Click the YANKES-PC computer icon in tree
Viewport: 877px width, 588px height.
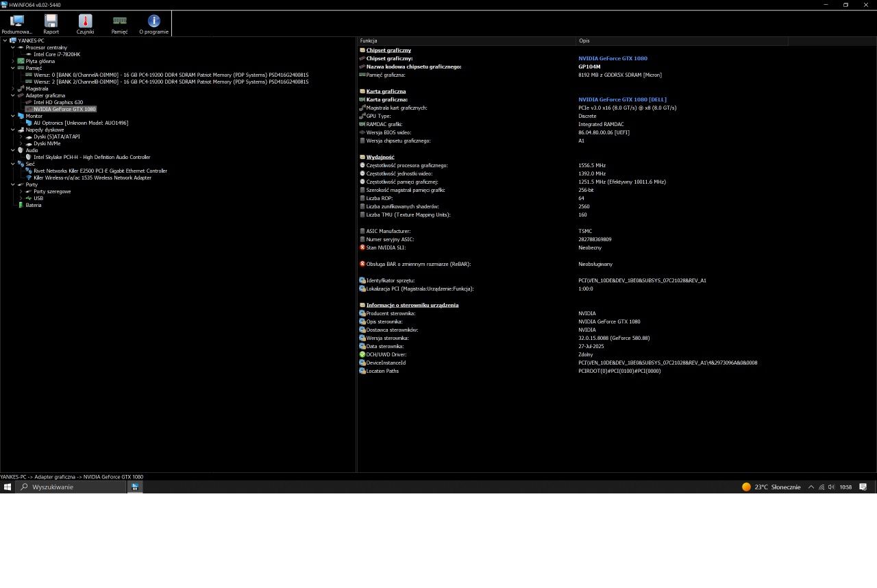point(13,40)
